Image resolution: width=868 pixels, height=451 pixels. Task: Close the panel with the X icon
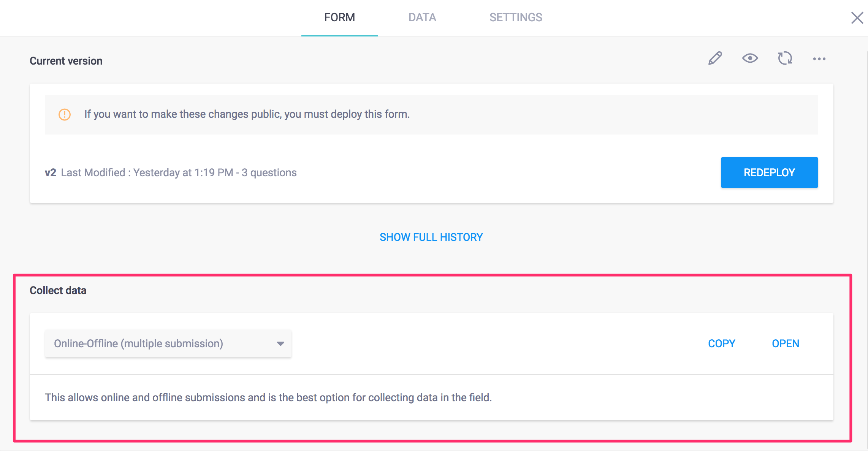(x=857, y=17)
